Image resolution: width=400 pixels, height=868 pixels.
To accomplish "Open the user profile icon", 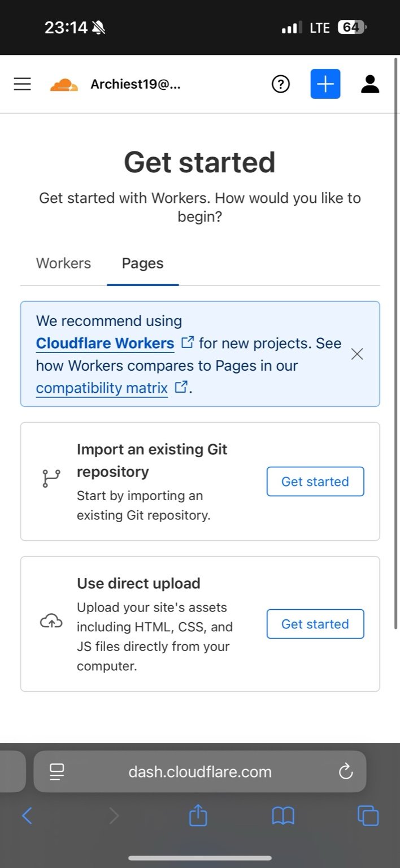I will (369, 84).
